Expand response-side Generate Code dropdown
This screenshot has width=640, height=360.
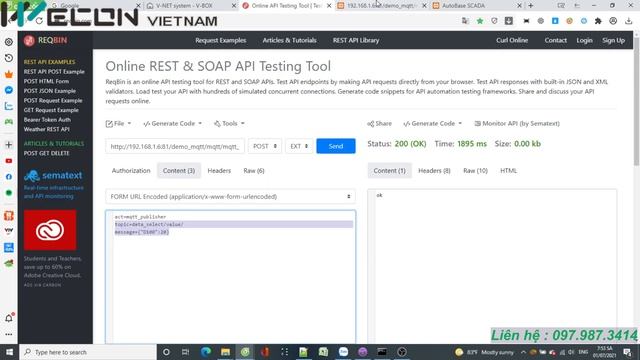point(433,123)
